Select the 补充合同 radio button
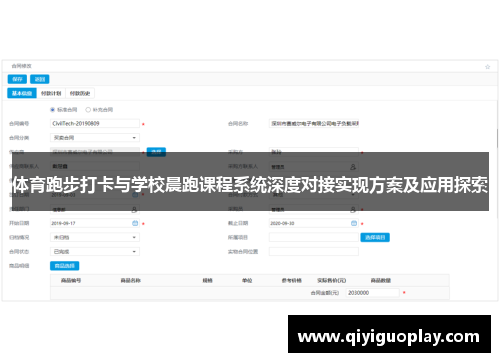500x362 pixels. 88,110
